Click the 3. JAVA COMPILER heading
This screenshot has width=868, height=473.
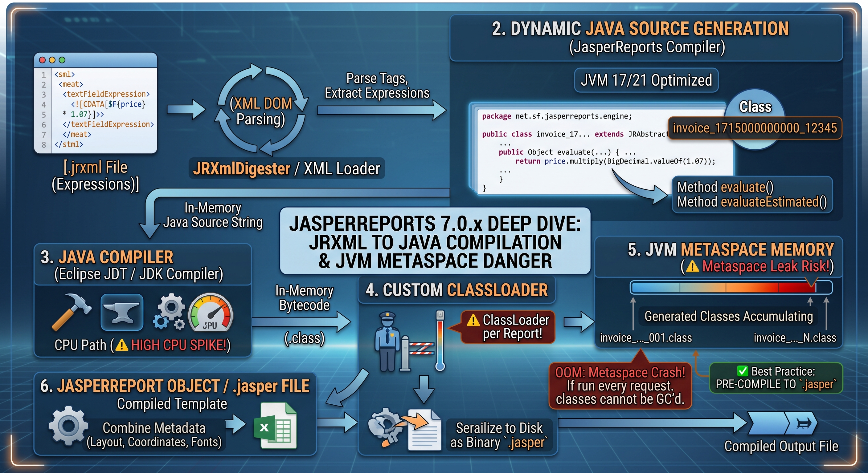107,257
